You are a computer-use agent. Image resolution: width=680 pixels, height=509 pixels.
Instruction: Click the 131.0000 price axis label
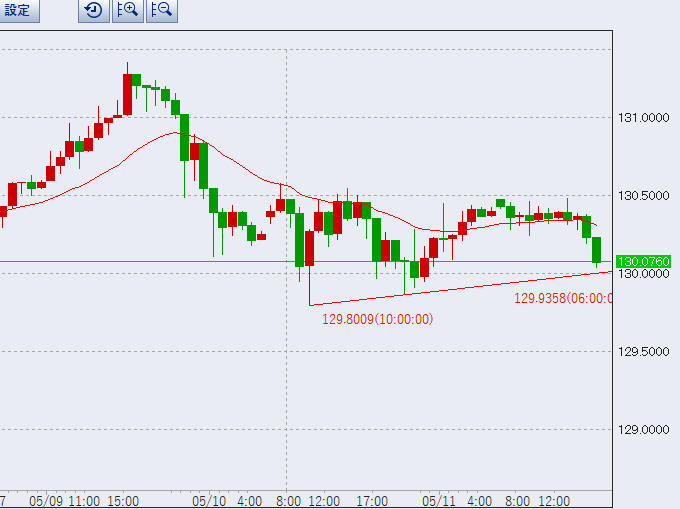click(x=643, y=118)
